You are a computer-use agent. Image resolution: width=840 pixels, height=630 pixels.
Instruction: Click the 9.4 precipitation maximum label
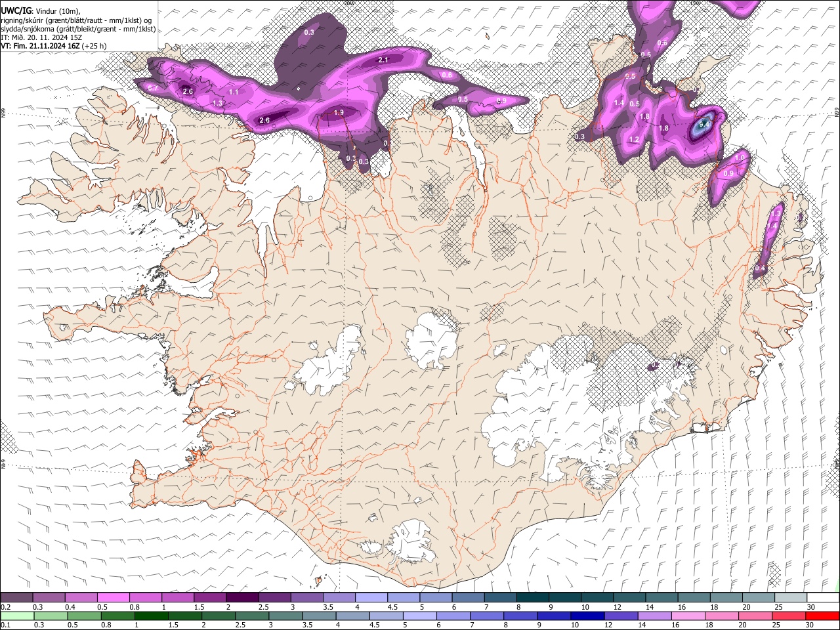click(x=705, y=124)
